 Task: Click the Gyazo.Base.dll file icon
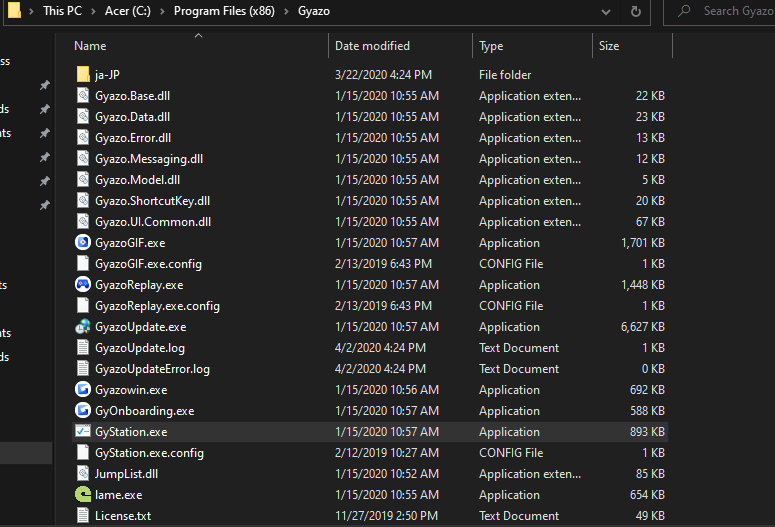pos(83,95)
